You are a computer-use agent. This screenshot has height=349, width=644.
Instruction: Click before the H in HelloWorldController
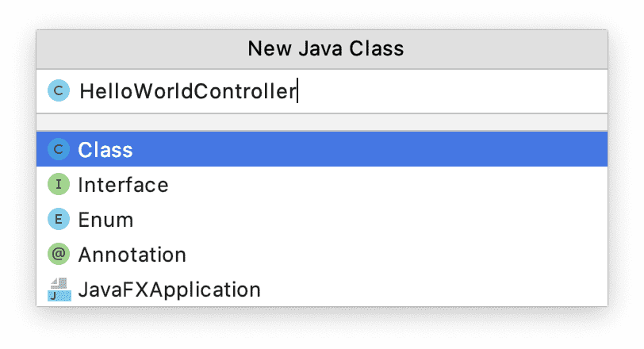80,91
